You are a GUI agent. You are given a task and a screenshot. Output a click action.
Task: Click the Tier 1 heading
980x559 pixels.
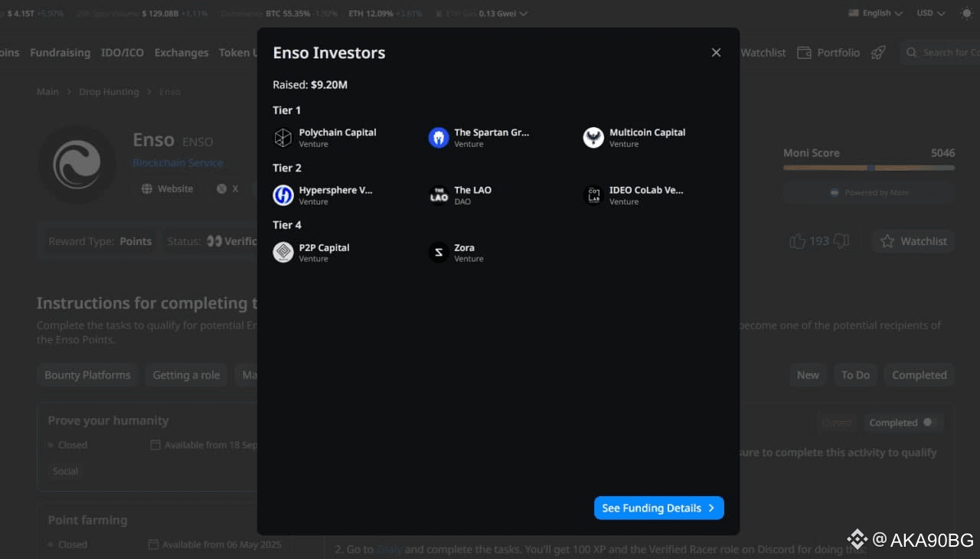287,110
